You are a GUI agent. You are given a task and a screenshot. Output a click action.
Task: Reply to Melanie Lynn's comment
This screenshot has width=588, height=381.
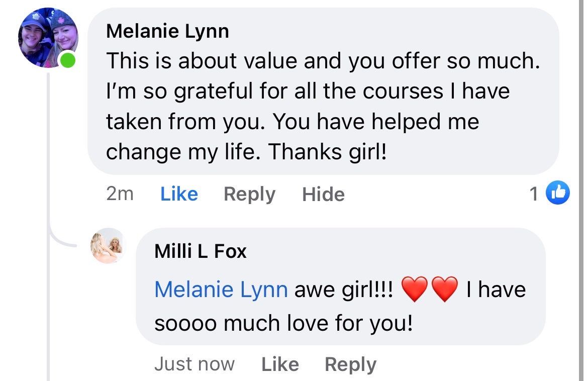pyautogui.click(x=249, y=194)
